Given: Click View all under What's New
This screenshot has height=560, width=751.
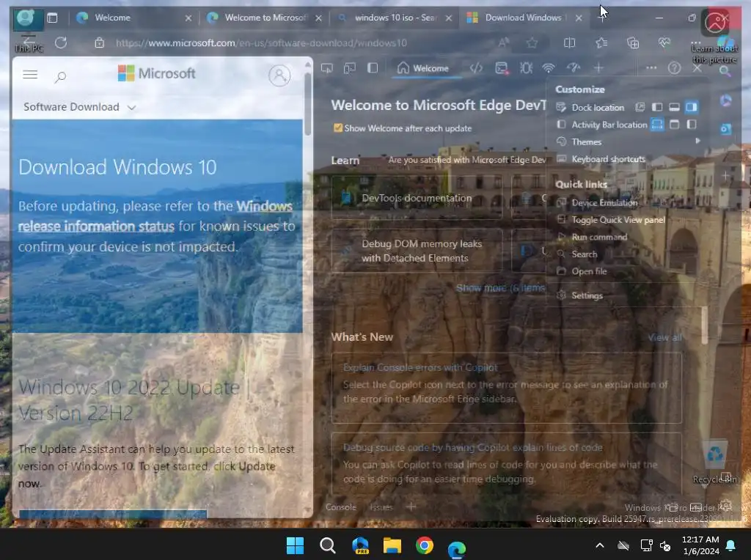Looking at the screenshot, I should point(664,337).
